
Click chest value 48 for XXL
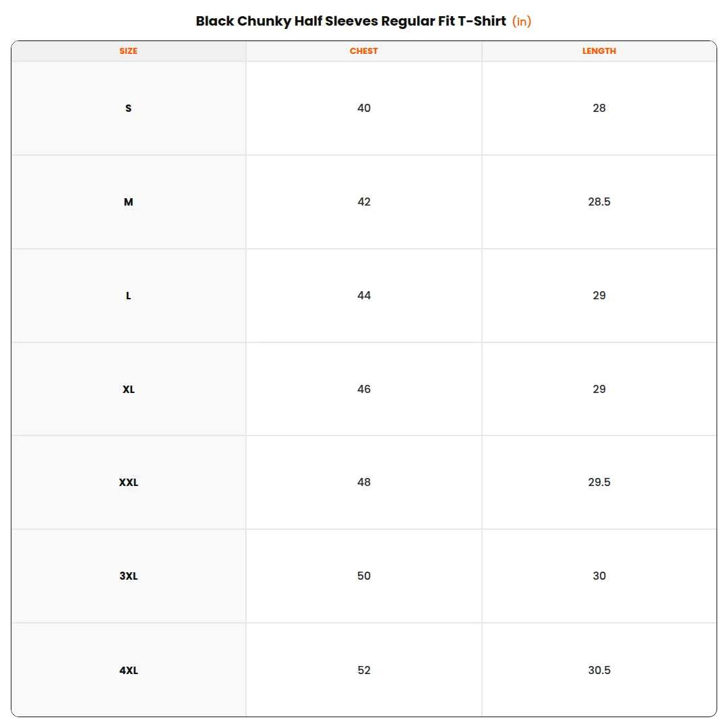364,483
